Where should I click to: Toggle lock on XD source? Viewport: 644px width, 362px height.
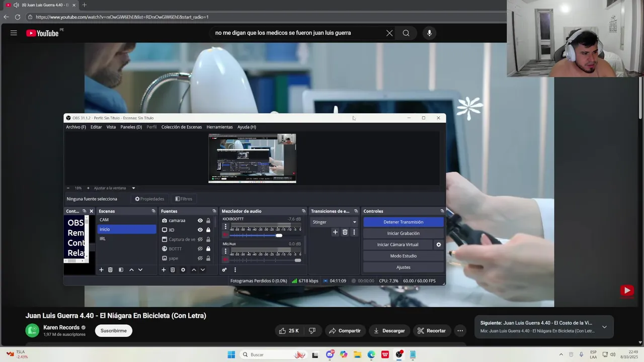[x=208, y=230]
